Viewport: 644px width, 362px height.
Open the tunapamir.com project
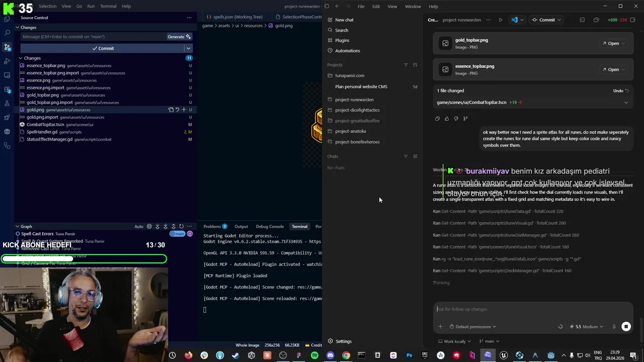[350, 75]
